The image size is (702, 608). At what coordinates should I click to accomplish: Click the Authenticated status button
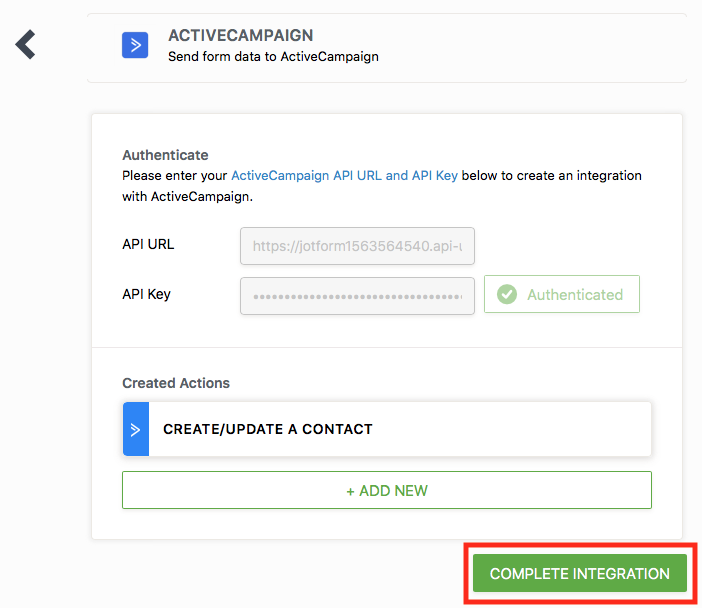point(562,295)
